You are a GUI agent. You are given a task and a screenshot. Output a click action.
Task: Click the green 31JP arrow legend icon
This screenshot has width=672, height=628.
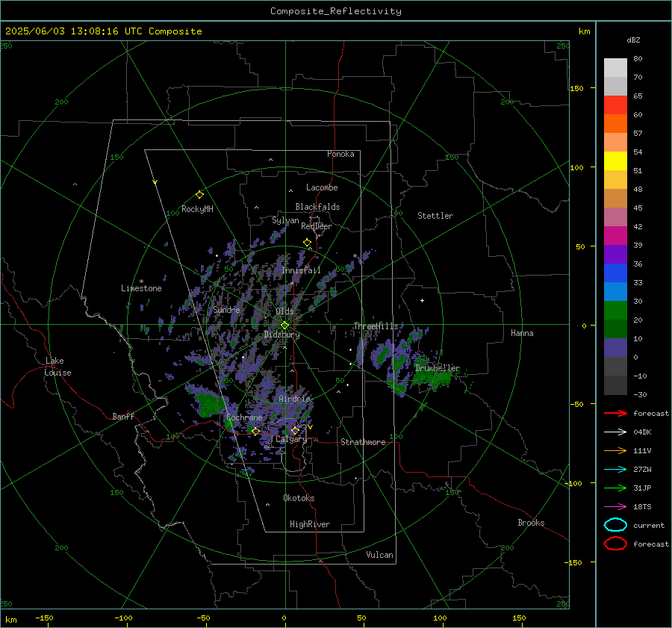click(x=615, y=488)
